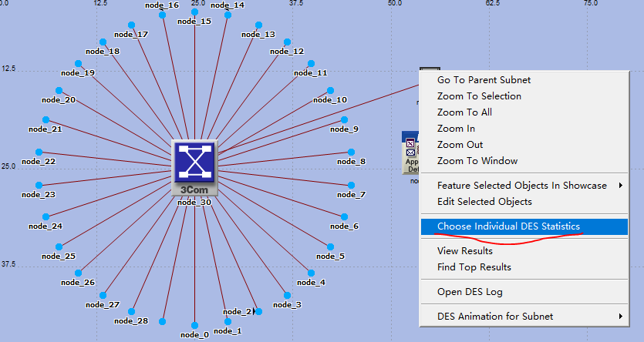Expand Feature Selected Objects In Showcase submenu
The width and height of the screenshot is (644, 342).
pos(524,186)
